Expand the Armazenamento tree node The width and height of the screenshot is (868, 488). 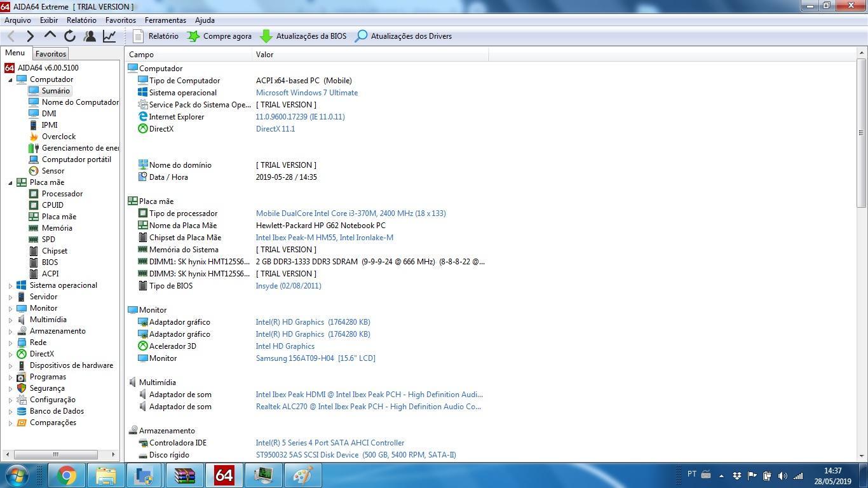(10, 332)
